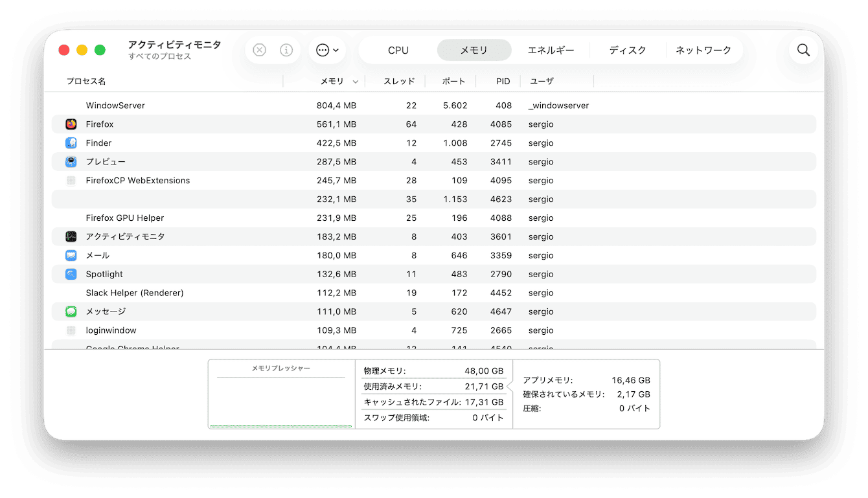Click the すべてのプロセス subtitle
This screenshot has width=868, height=498.
click(x=159, y=57)
